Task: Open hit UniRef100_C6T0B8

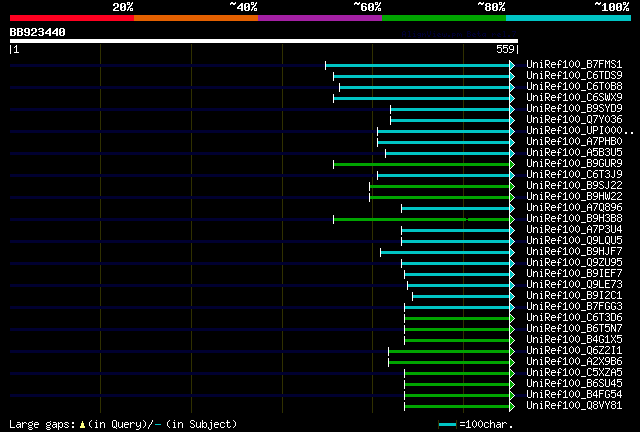Action: click(574, 86)
